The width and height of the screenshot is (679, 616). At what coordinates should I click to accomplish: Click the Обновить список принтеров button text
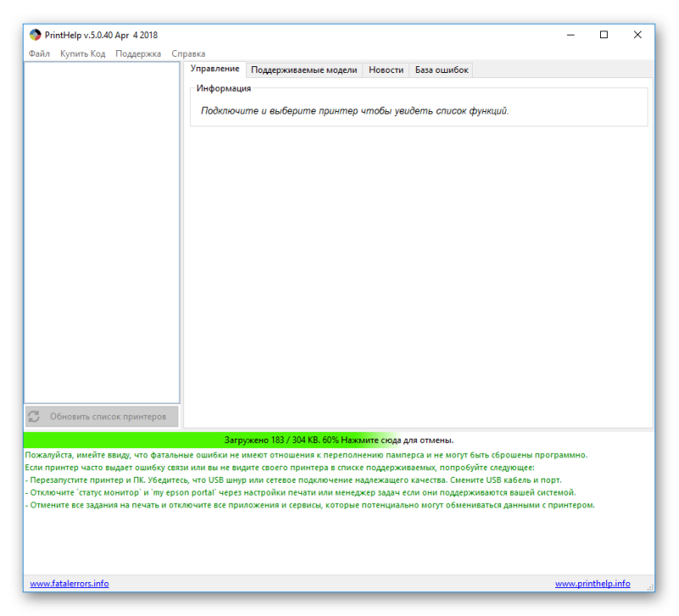tap(108, 417)
